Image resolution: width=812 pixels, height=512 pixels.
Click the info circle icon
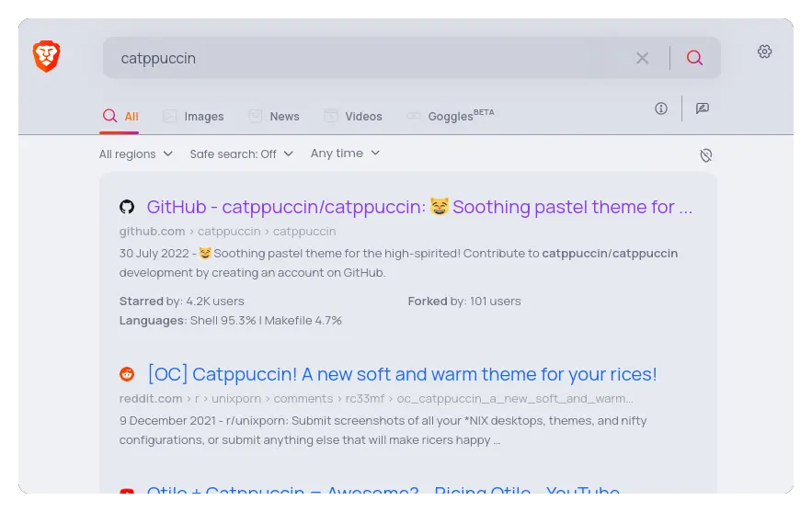[x=661, y=108]
